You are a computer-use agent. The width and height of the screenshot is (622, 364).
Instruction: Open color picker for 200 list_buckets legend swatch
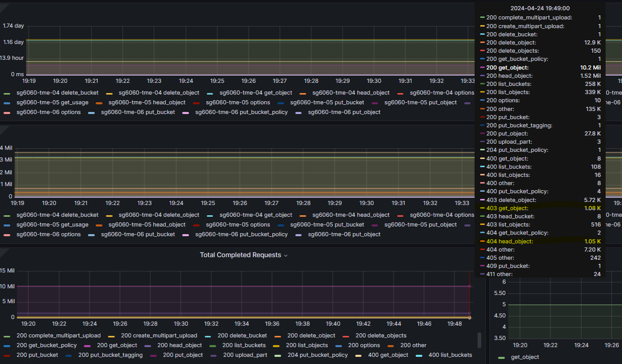213,346
